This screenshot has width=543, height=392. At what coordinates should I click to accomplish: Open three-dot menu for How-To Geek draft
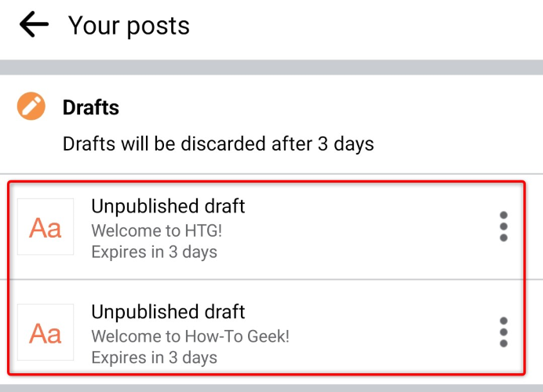pyautogui.click(x=503, y=332)
